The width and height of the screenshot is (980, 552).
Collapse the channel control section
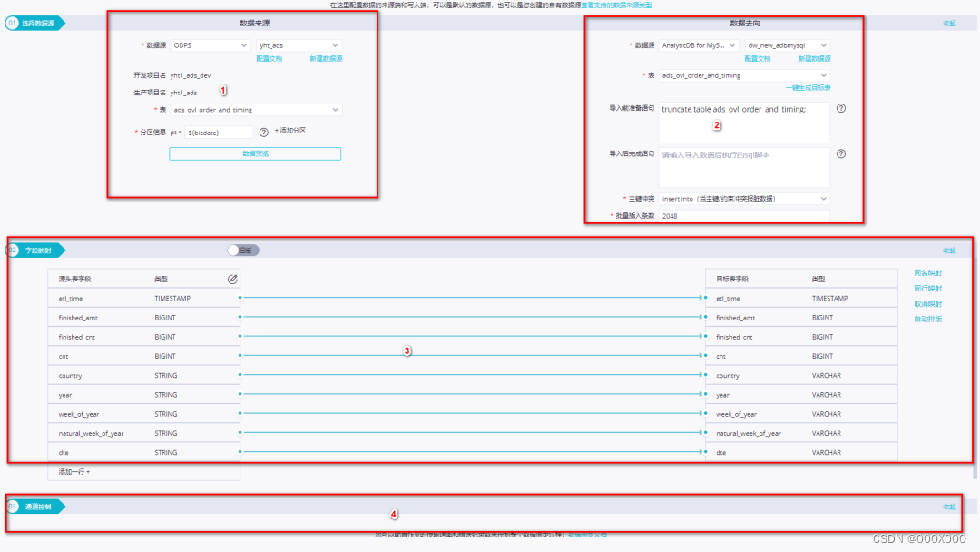(949, 507)
